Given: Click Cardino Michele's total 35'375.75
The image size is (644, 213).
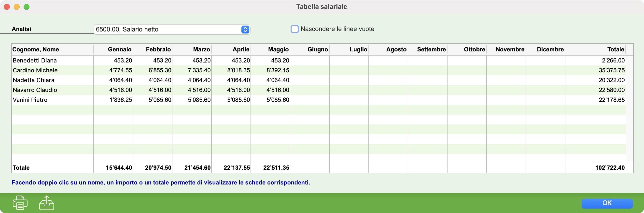Looking at the screenshot, I should pos(612,70).
